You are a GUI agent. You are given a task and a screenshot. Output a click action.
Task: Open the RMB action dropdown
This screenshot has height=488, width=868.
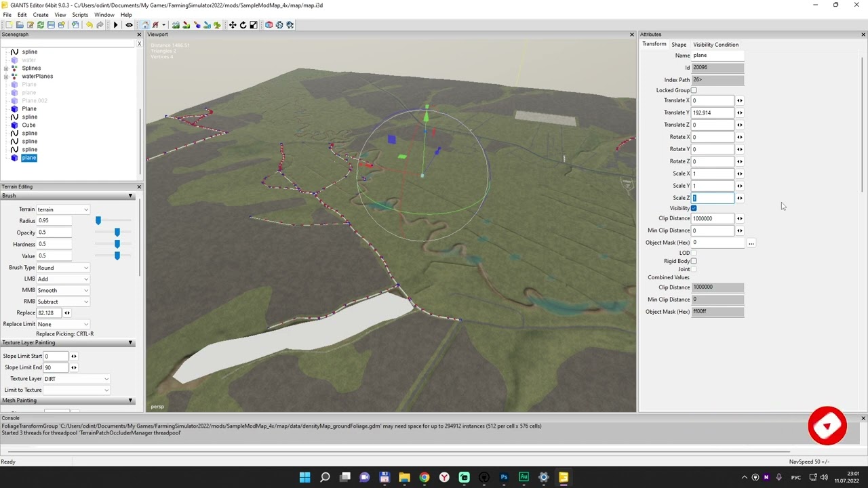63,302
